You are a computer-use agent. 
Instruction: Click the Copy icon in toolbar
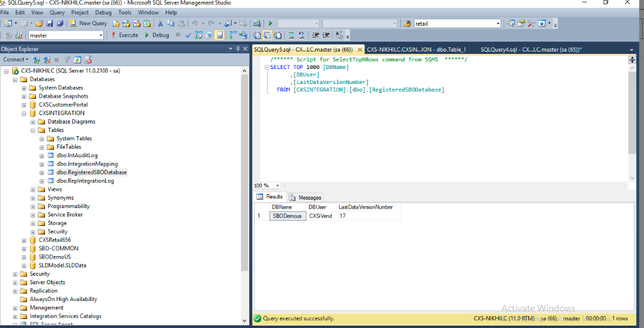point(170,23)
